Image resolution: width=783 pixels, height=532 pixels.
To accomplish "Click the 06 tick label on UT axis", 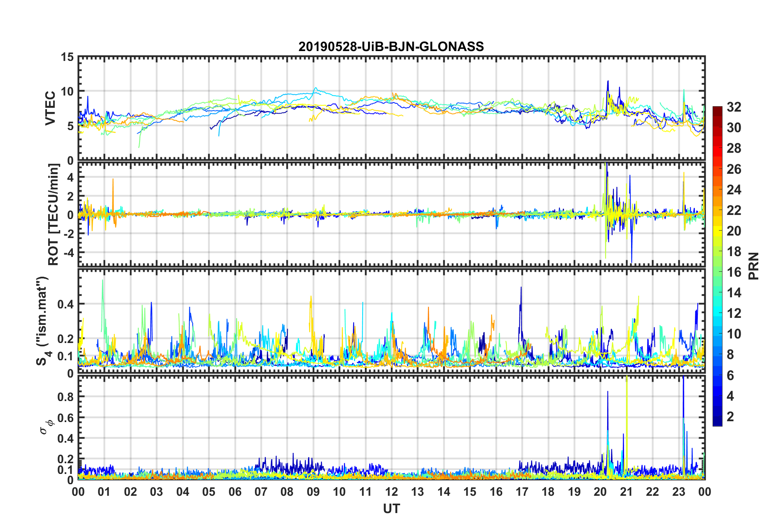I will point(235,492).
